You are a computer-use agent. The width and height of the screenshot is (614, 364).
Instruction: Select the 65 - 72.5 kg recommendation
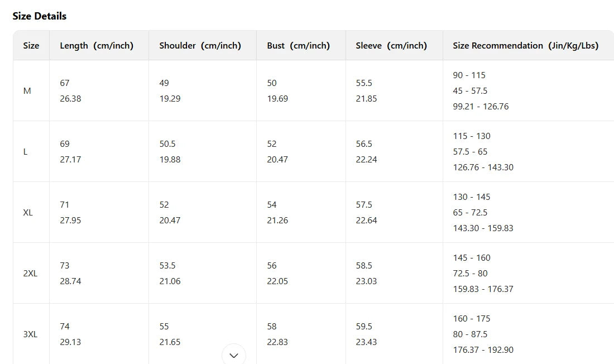(x=470, y=213)
